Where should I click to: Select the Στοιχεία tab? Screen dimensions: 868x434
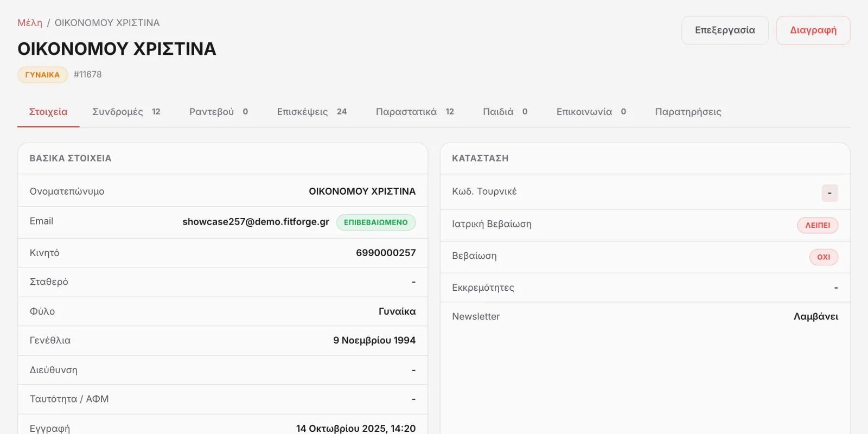48,112
